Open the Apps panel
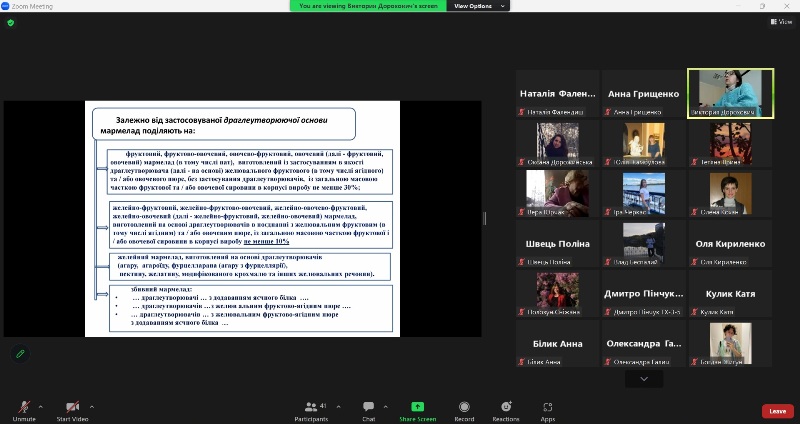 coord(548,408)
